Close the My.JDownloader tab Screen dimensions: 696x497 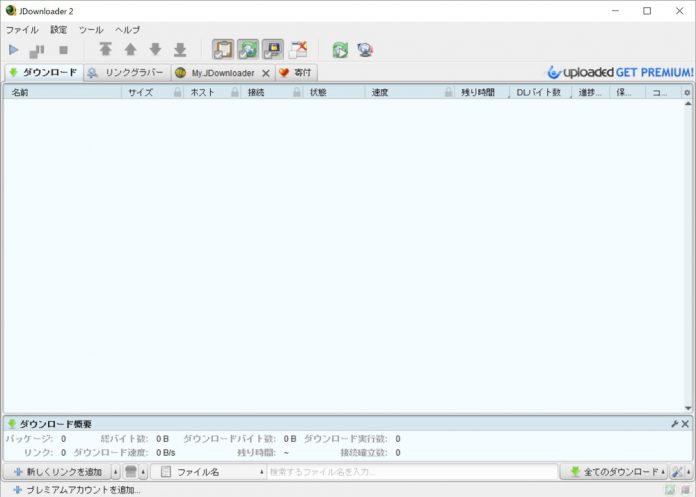[x=265, y=73]
